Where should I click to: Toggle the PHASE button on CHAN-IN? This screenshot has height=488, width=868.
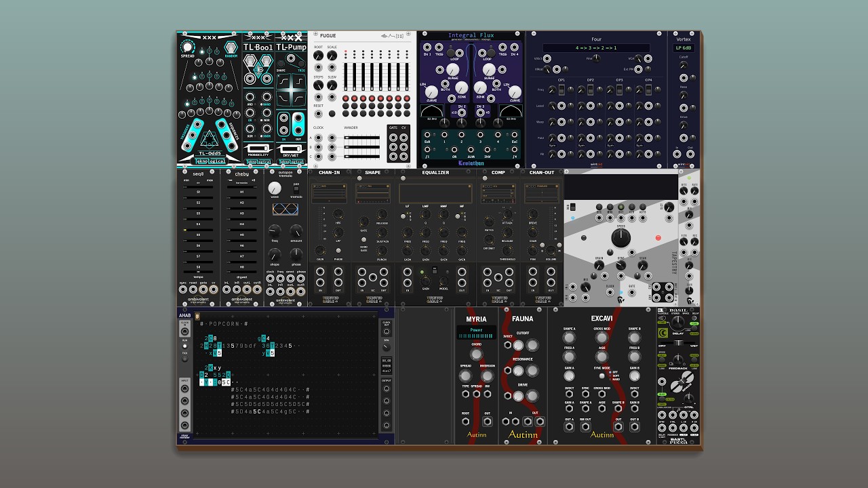[x=338, y=251]
